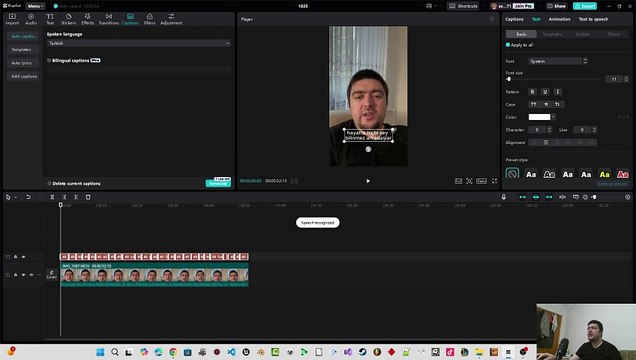Viewport: 636px width, 360px height.
Task: Lock the caption track
Action: [x=15, y=257]
